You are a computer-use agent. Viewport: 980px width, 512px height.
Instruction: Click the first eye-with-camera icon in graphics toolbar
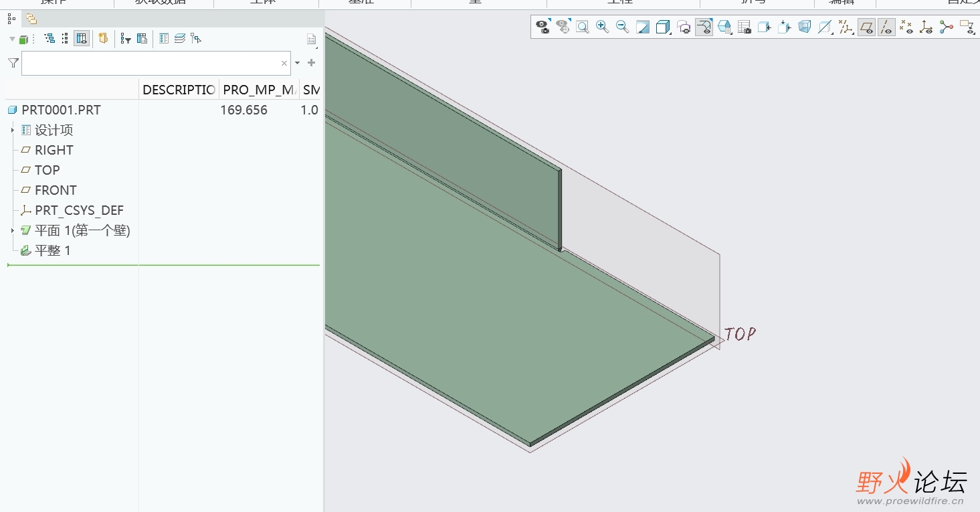coord(543,27)
